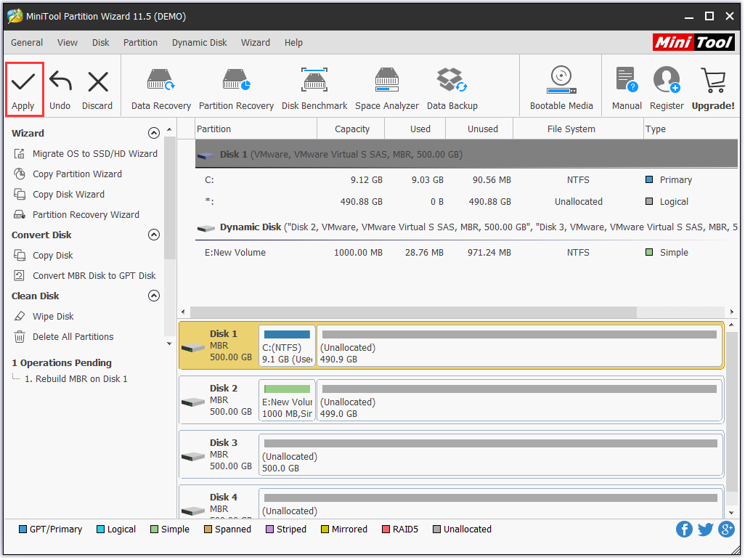Viewport: 745px width, 560px height.
Task: Select the C: partition row
Action: (466, 179)
